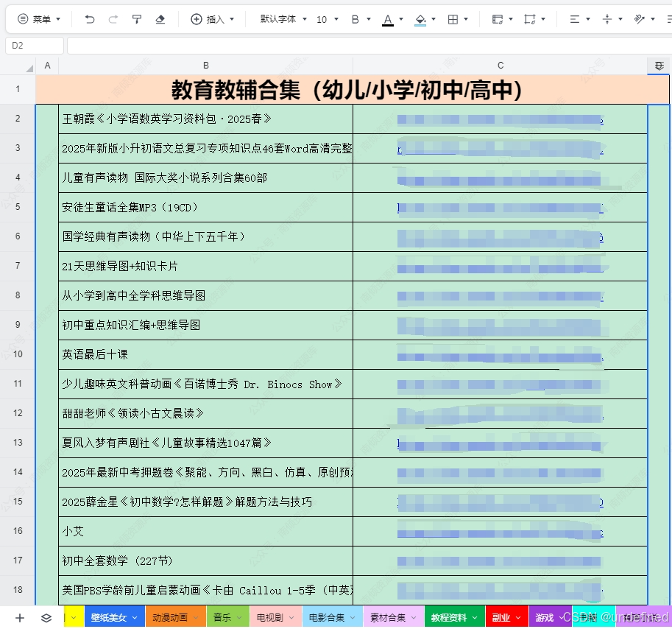Click cell 从小学到高中全学科思维导图
The height and width of the screenshot is (629, 672).
click(205, 296)
